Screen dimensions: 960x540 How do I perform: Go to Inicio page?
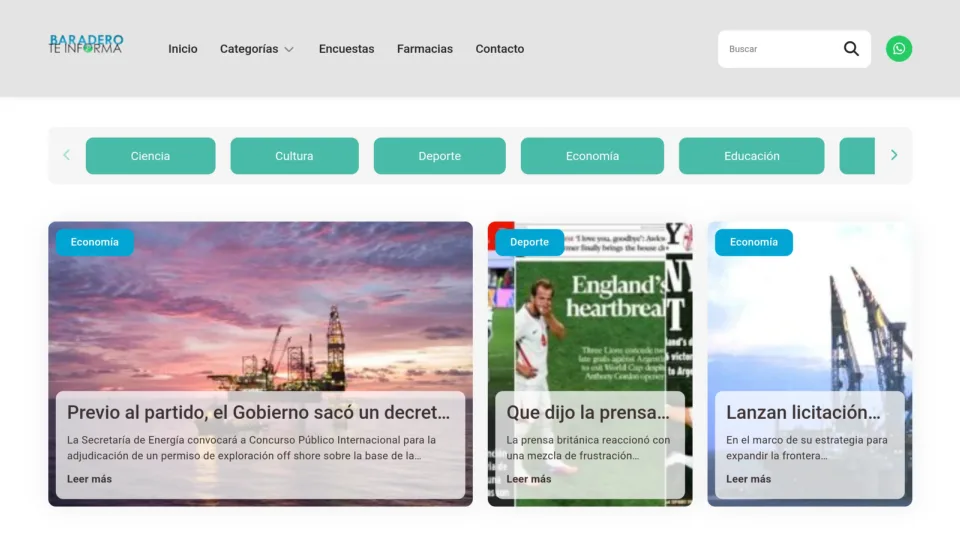tap(182, 49)
